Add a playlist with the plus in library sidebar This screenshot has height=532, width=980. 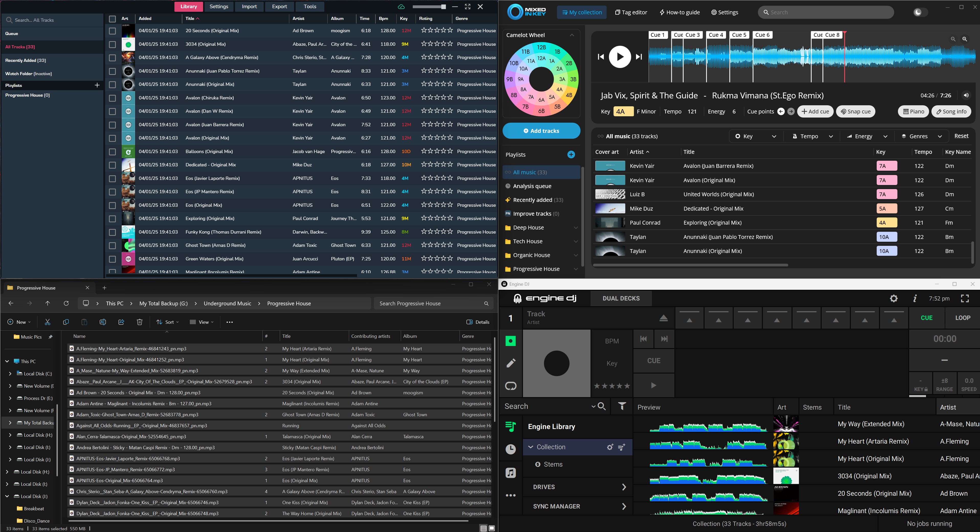click(x=97, y=86)
